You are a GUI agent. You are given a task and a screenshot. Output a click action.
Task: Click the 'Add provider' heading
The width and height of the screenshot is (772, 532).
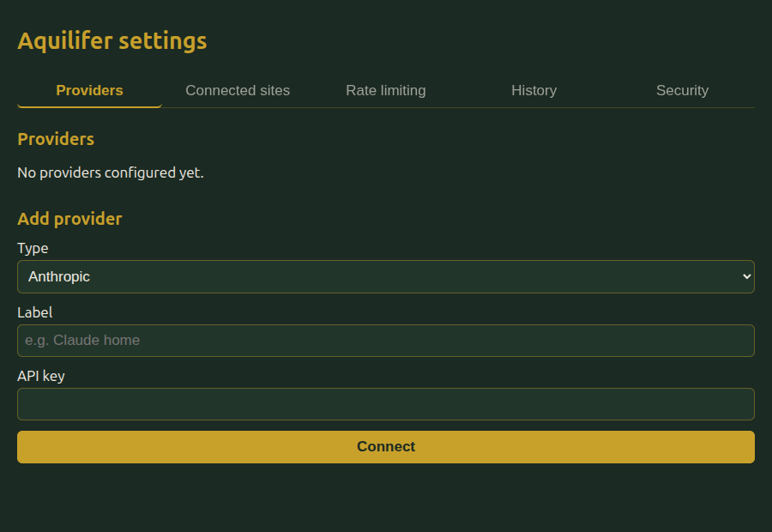(70, 219)
